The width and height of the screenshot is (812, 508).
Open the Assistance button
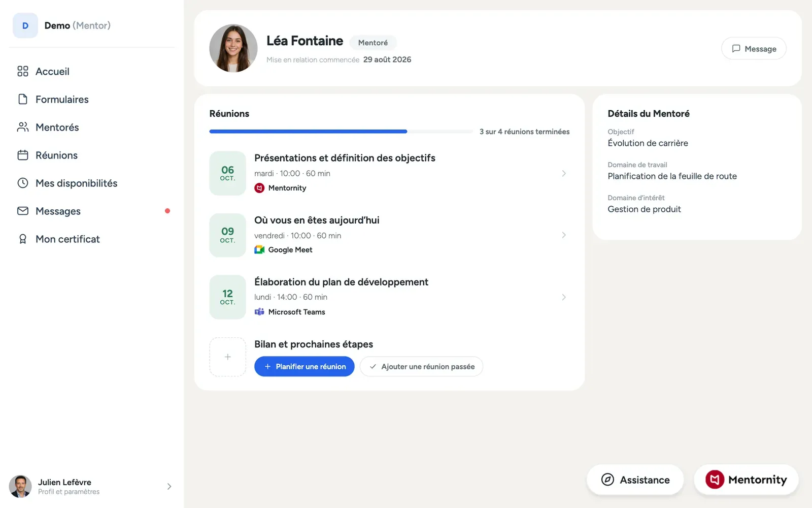click(635, 480)
